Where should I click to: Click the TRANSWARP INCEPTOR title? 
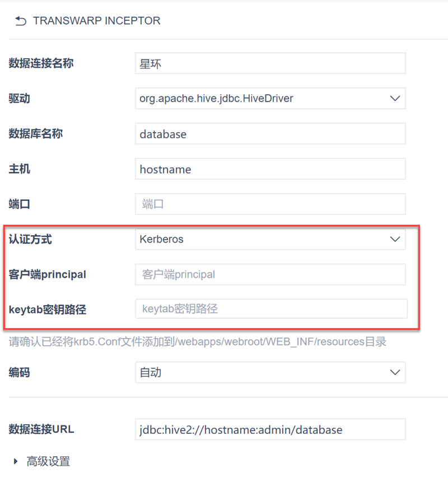coord(97,21)
